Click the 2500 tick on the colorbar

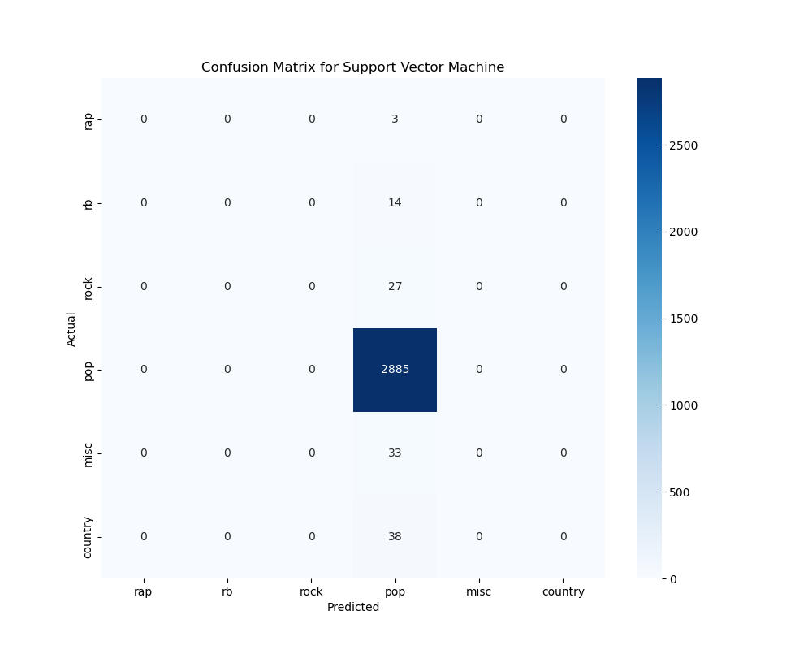point(683,145)
